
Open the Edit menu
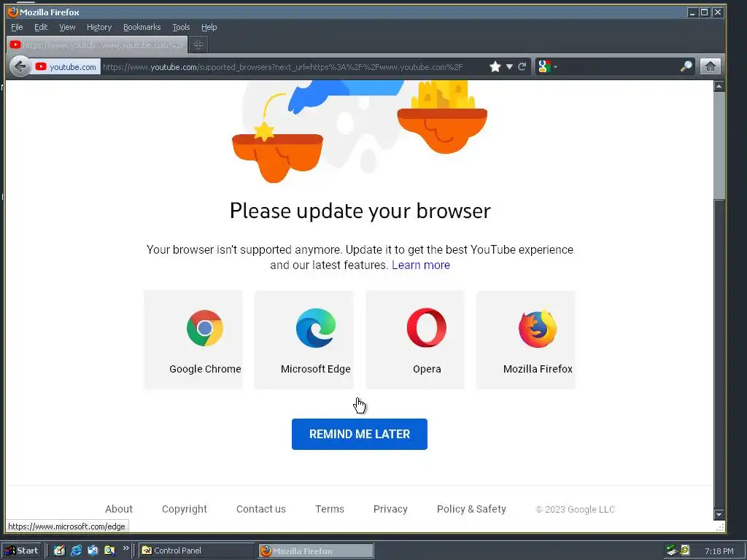(41, 27)
